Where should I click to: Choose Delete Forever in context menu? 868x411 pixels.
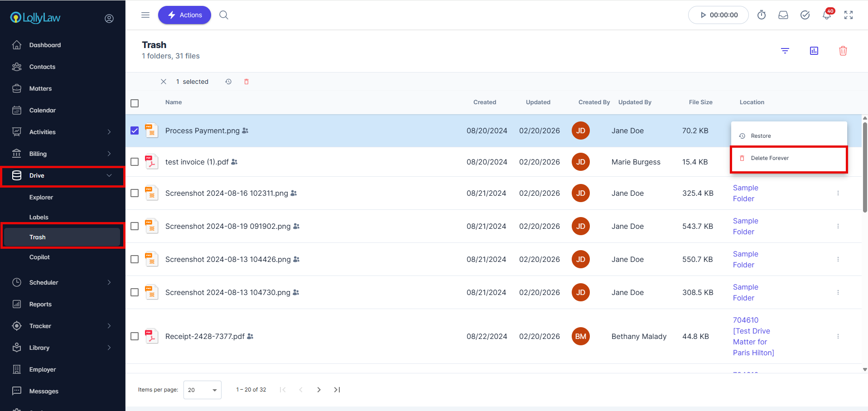[789, 158]
